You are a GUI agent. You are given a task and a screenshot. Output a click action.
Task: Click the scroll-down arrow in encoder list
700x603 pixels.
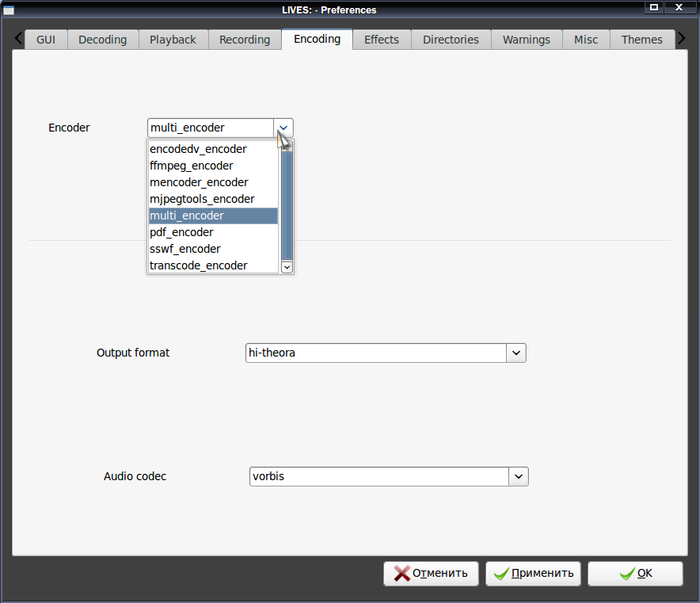click(x=287, y=267)
